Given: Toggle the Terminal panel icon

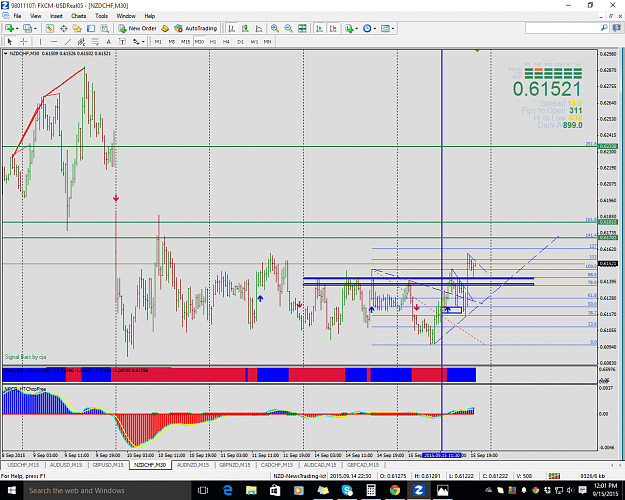Looking at the screenshot, I should point(91,28).
